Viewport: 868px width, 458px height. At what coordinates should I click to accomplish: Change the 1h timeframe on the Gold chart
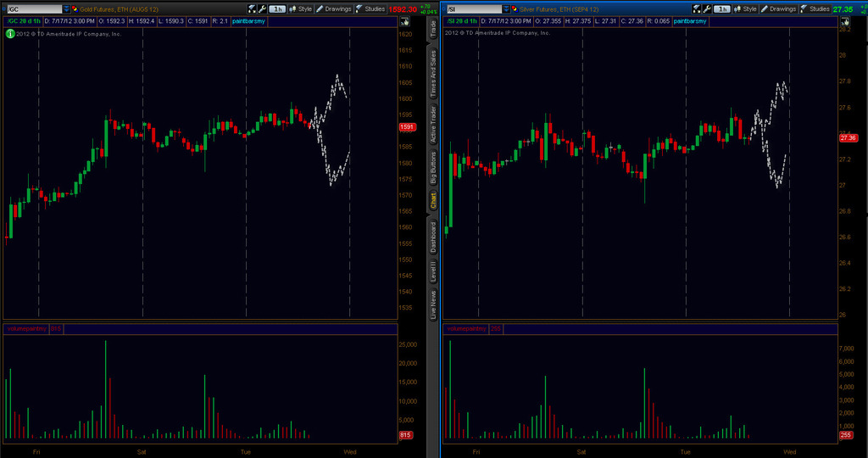click(277, 8)
